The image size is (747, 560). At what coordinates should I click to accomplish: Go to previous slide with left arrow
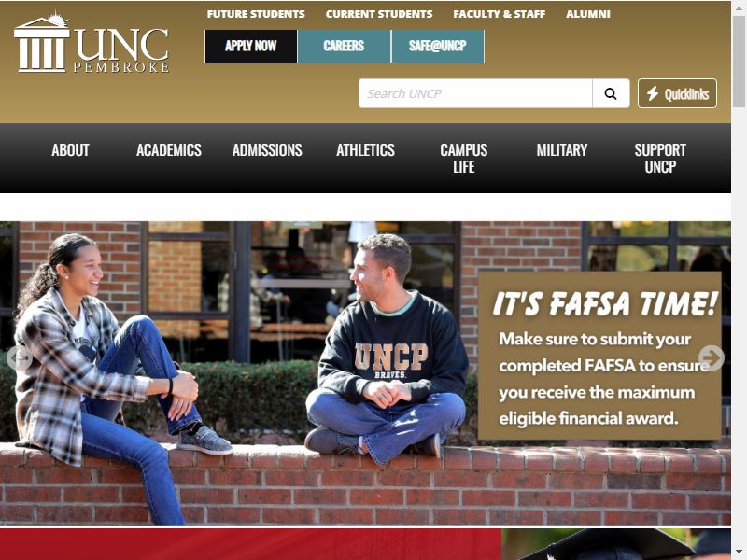click(20, 358)
